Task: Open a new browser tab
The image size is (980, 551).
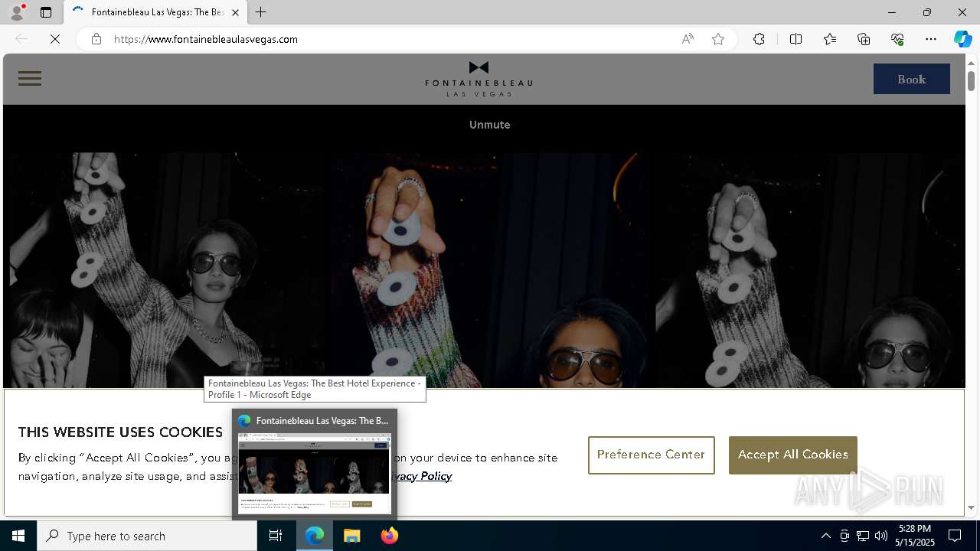Action: [x=261, y=12]
